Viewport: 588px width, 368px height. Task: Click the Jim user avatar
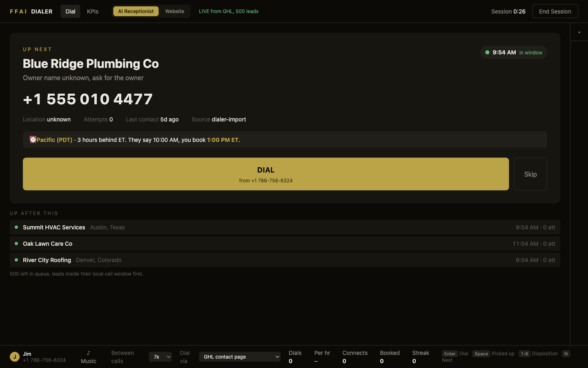15,357
